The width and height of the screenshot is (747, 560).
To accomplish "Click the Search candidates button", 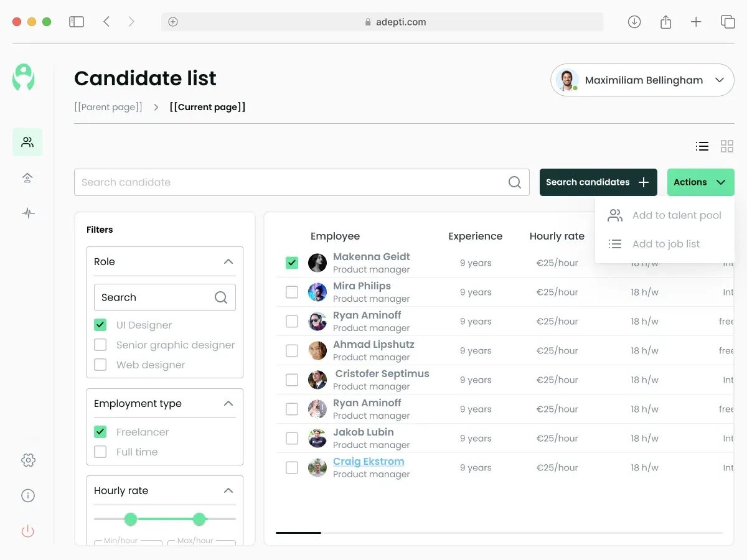I will click(x=598, y=182).
